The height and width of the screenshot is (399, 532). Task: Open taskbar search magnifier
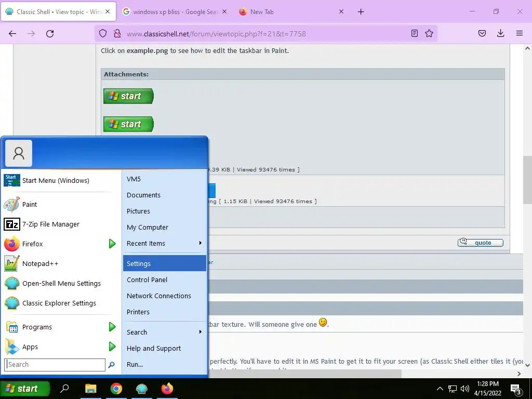(64, 389)
